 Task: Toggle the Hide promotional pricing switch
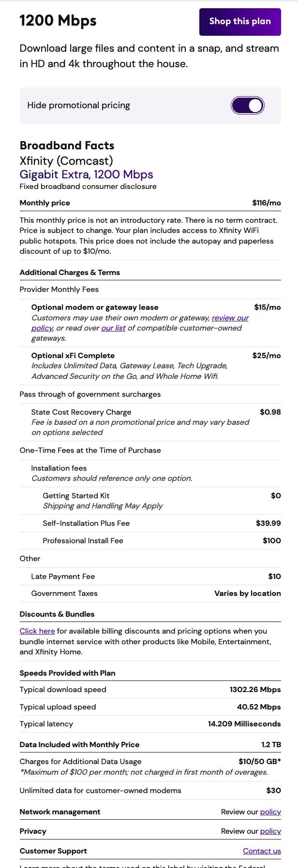coord(247,105)
